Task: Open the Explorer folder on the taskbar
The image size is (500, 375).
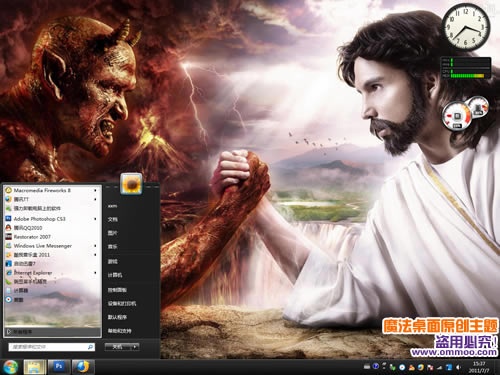Action: 34,367
